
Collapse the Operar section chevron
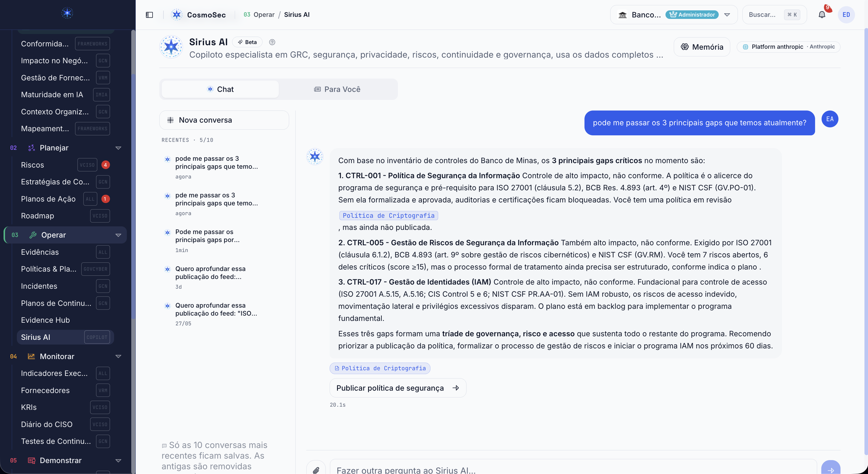(118, 235)
